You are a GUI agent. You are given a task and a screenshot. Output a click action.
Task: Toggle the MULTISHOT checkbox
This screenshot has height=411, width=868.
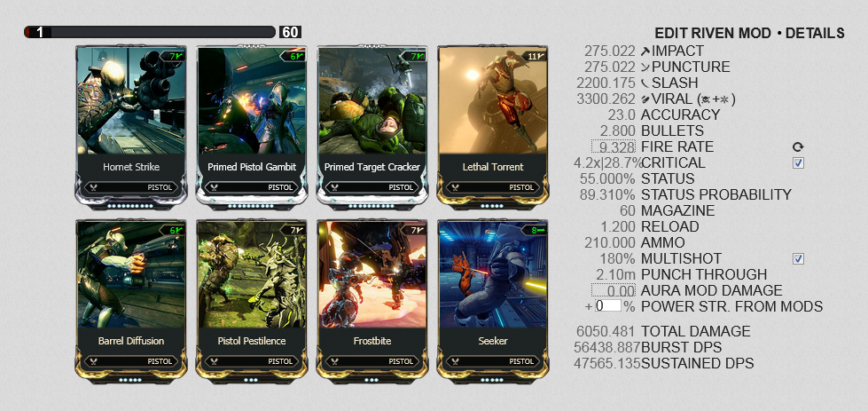click(798, 258)
